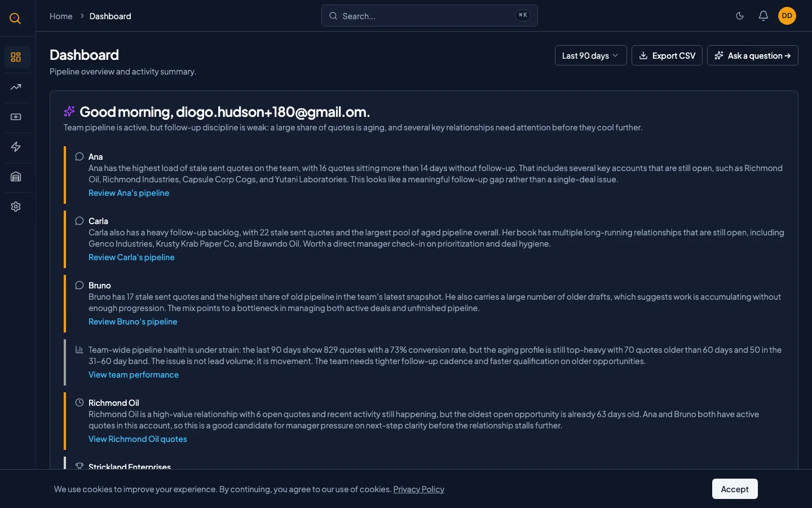Open the notifications bell
The image size is (812, 508).
(x=764, y=16)
